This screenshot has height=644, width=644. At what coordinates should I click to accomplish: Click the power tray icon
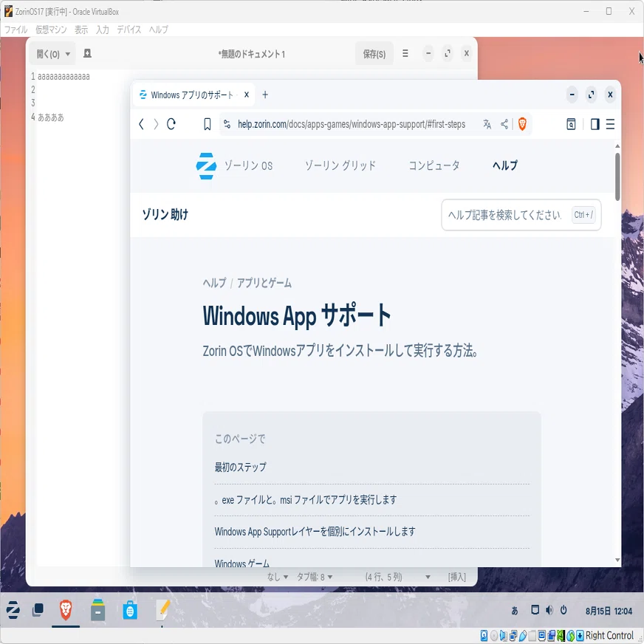(564, 610)
